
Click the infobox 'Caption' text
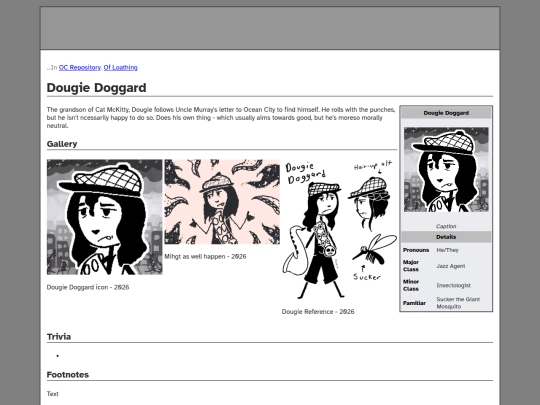pos(446,226)
